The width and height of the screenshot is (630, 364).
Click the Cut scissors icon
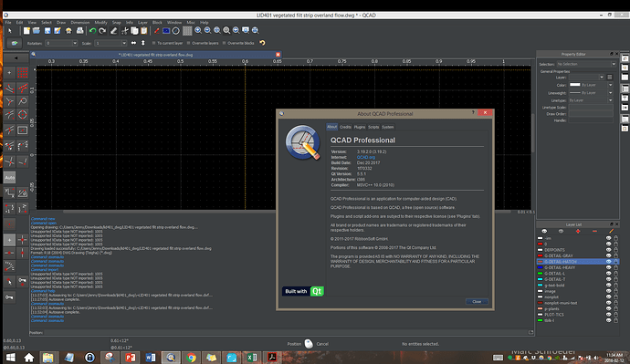125,30
